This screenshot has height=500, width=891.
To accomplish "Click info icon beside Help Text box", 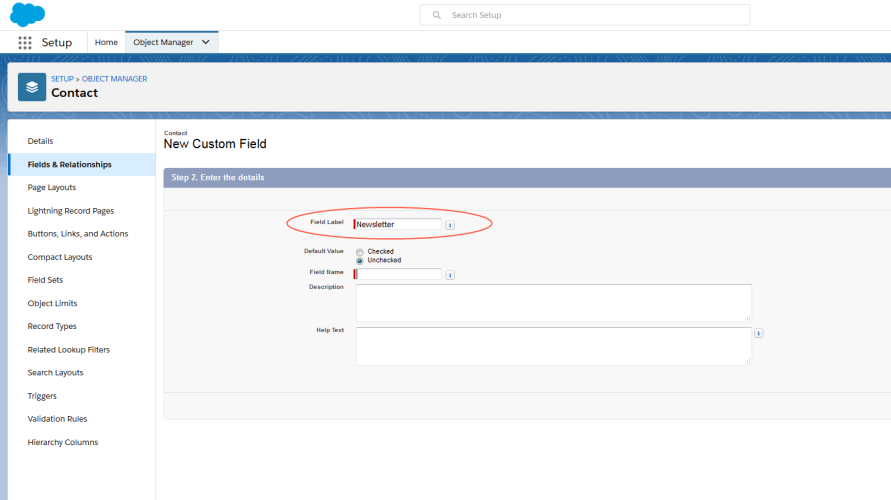I will tap(759, 334).
